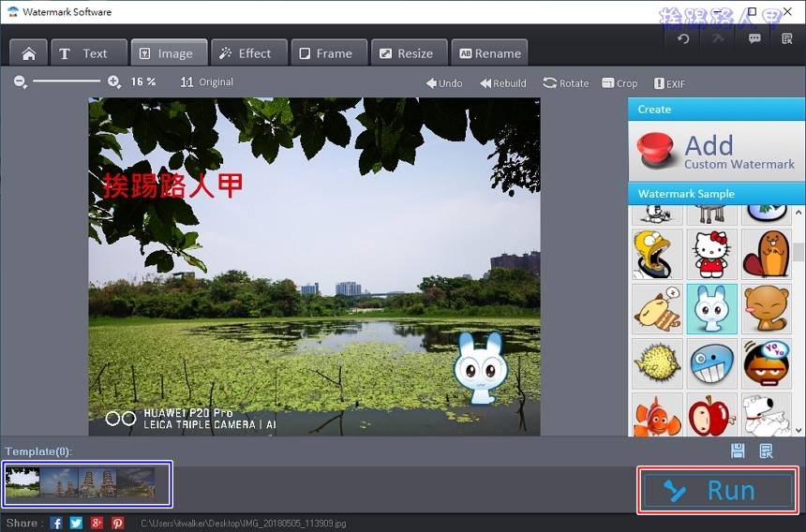Image resolution: width=806 pixels, height=532 pixels.
Task: Click the zoom slider track
Action: tap(67, 82)
